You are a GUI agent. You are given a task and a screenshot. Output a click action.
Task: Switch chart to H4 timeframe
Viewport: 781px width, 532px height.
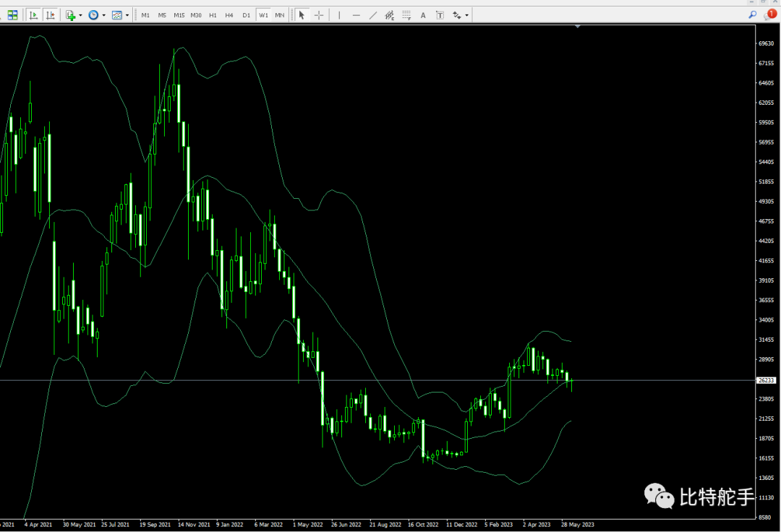(x=229, y=15)
